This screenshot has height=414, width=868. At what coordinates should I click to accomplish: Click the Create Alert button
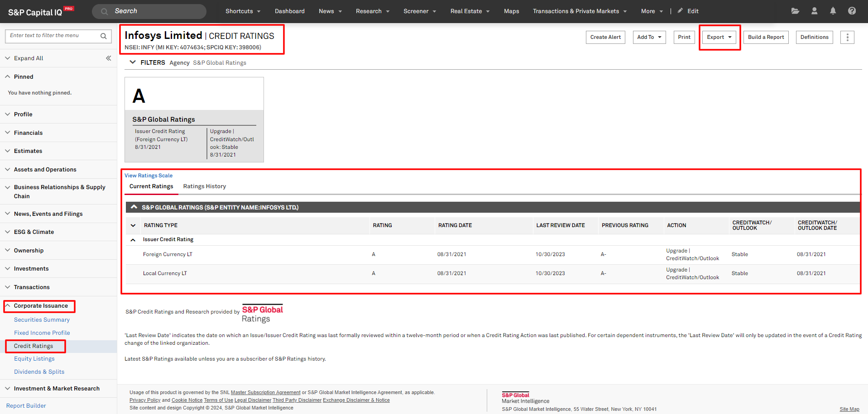[x=605, y=37]
